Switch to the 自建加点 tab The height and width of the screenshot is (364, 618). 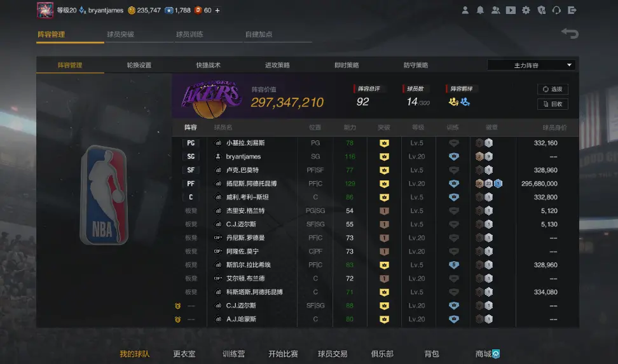[x=259, y=34]
